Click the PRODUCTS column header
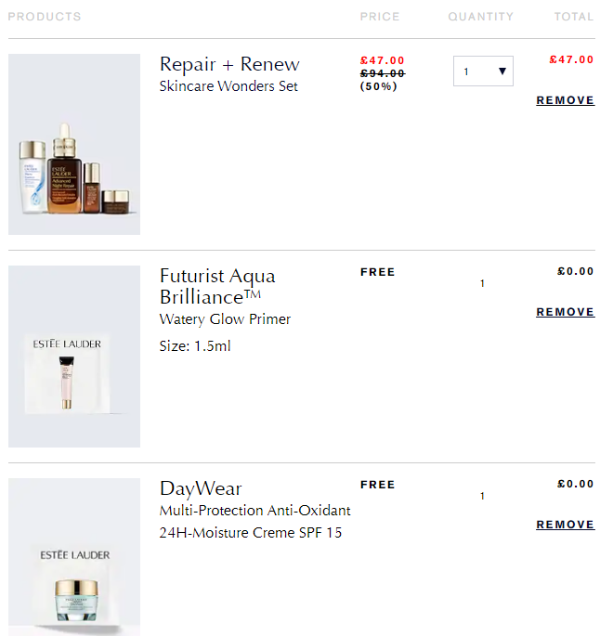The width and height of the screenshot is (600, 636). point(44,17)
